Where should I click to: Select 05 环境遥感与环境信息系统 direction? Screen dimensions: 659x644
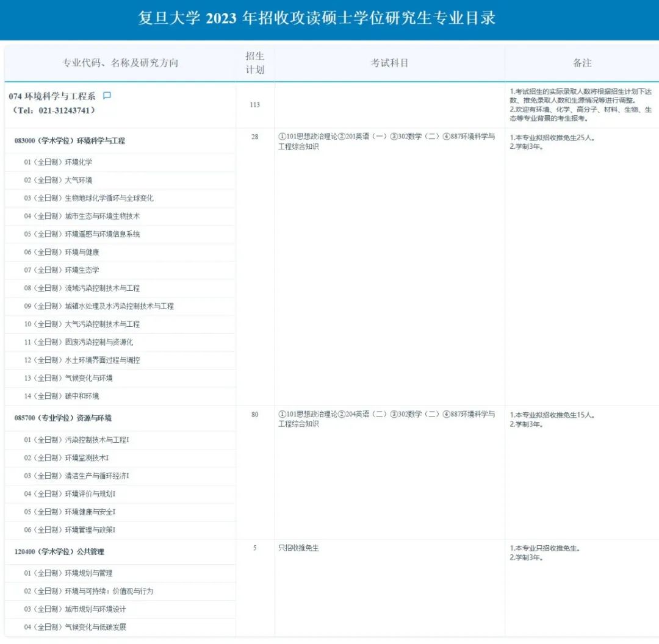82,234
